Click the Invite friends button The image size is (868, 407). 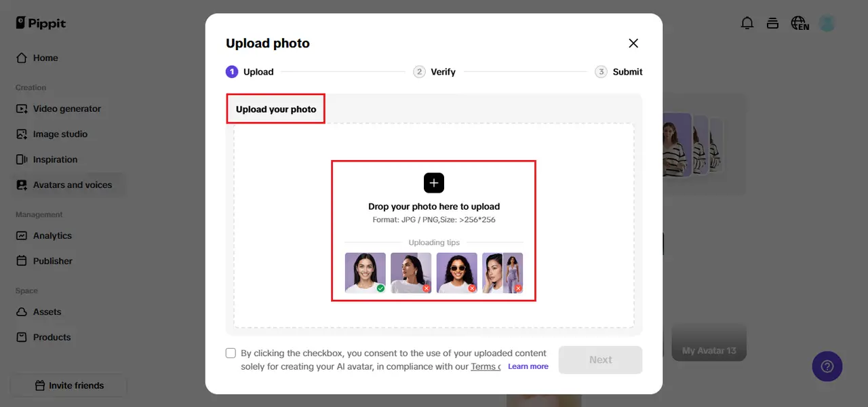pyautogui.click(x=68, y=385)
